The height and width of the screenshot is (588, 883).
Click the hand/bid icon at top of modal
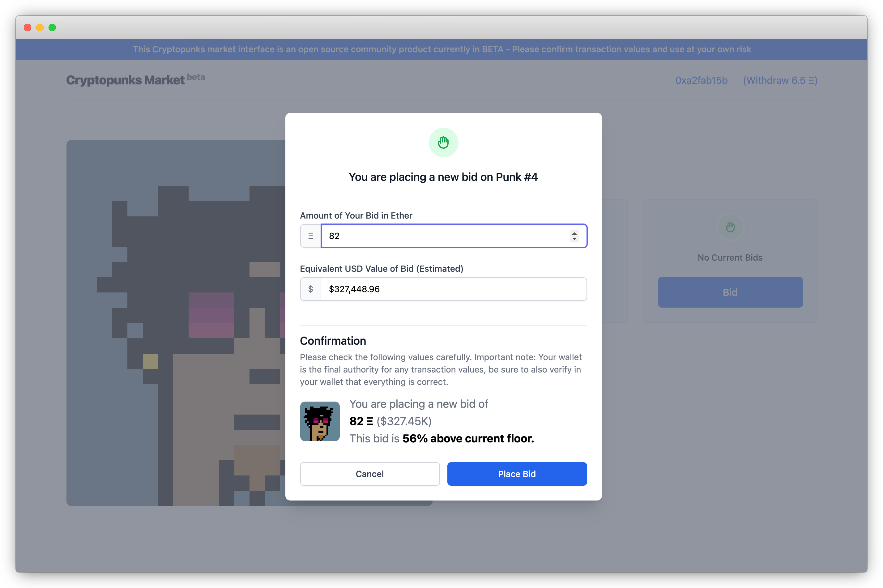click(443, 143)
